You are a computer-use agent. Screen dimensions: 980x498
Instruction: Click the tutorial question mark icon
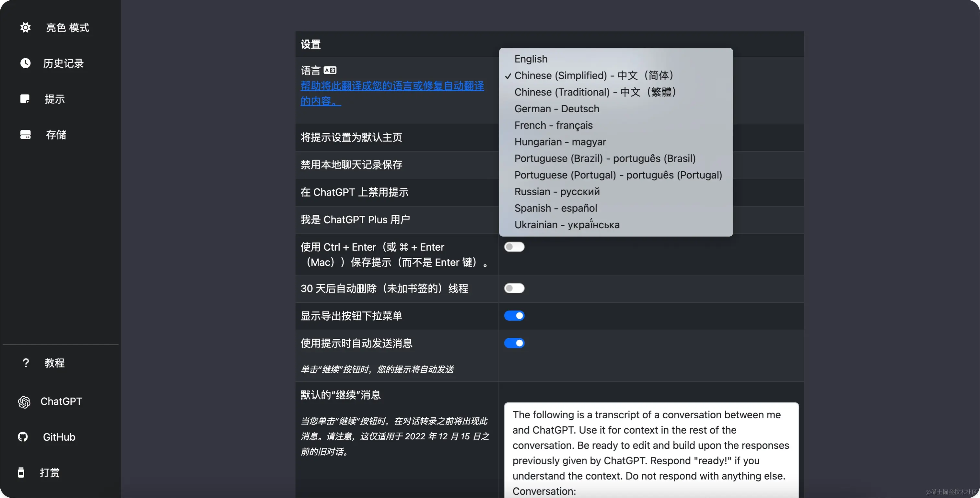tap(26, 363)
